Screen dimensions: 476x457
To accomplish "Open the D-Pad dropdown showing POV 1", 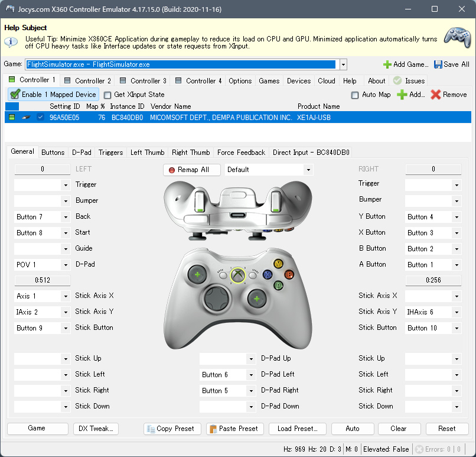I will tap(66, 265).
